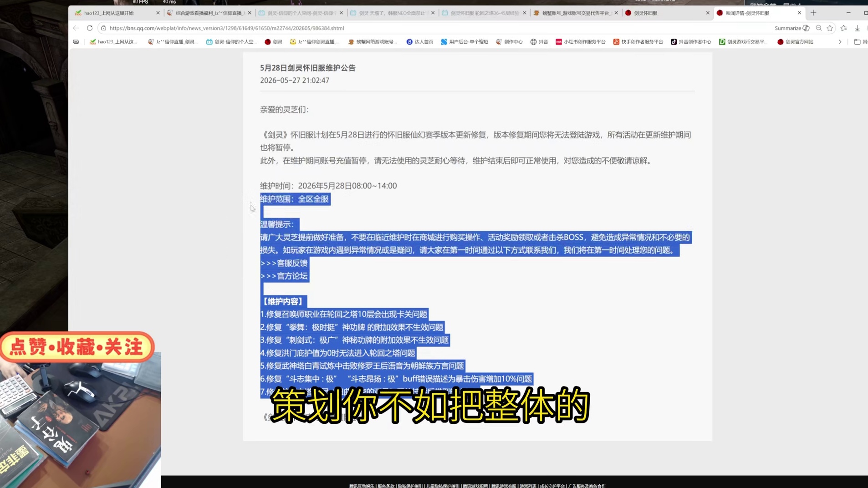Viewport: 868px width, 488px height.
Task: Click the leftmost bookmarks bar icon
Action: [x=76, y=42]
